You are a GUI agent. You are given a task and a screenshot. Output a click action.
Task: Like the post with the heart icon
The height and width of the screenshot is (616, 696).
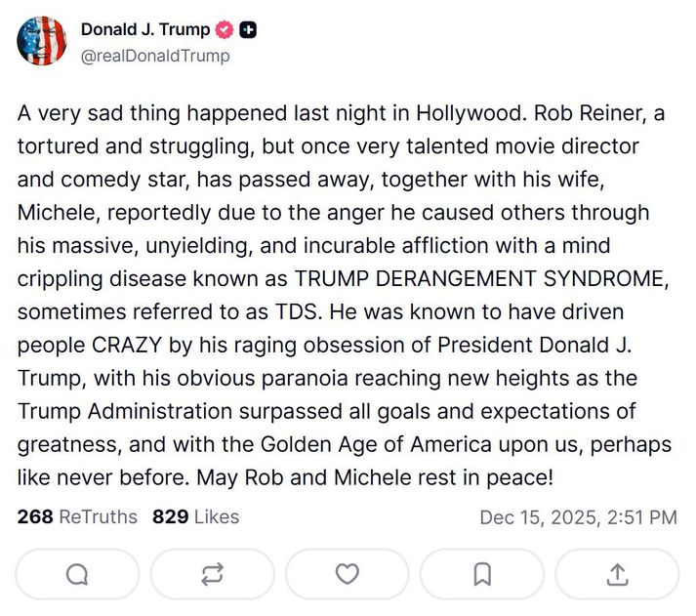(347, 575)
